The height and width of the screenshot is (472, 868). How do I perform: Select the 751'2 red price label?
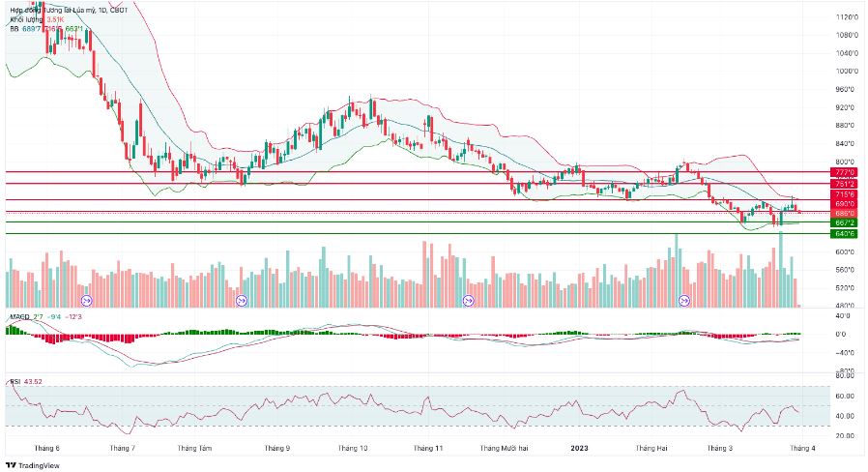844,184
